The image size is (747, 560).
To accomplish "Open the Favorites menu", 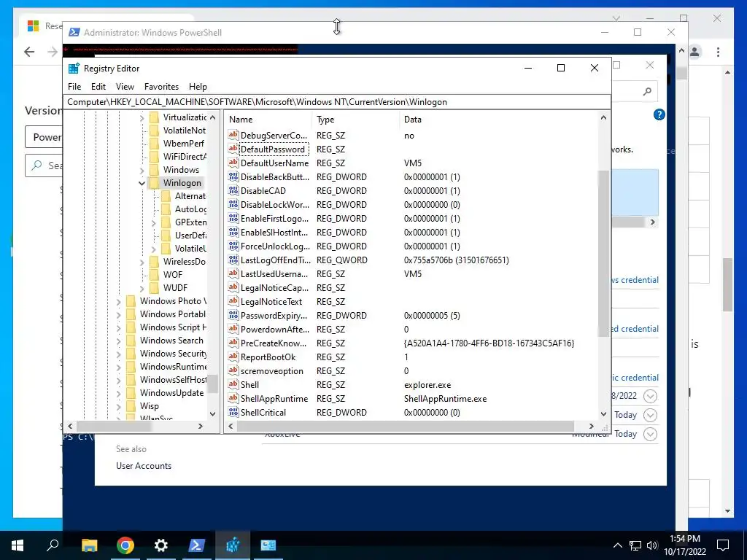I will point(161,87).
